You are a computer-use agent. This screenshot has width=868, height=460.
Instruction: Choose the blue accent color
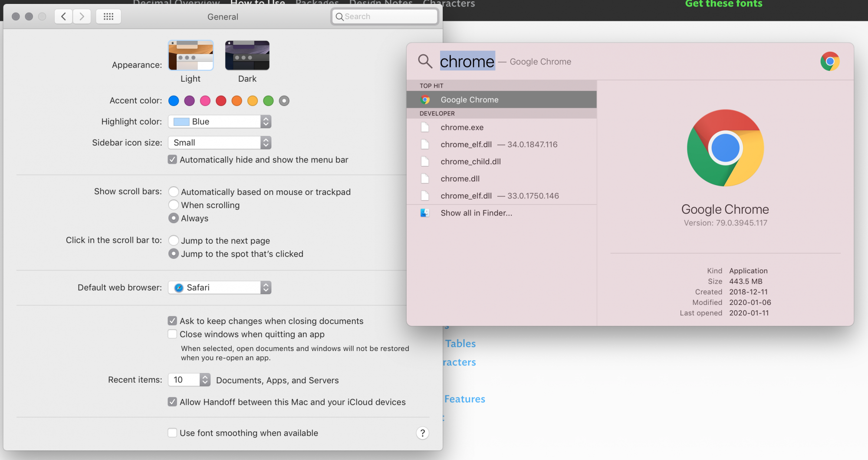point(174,101)
